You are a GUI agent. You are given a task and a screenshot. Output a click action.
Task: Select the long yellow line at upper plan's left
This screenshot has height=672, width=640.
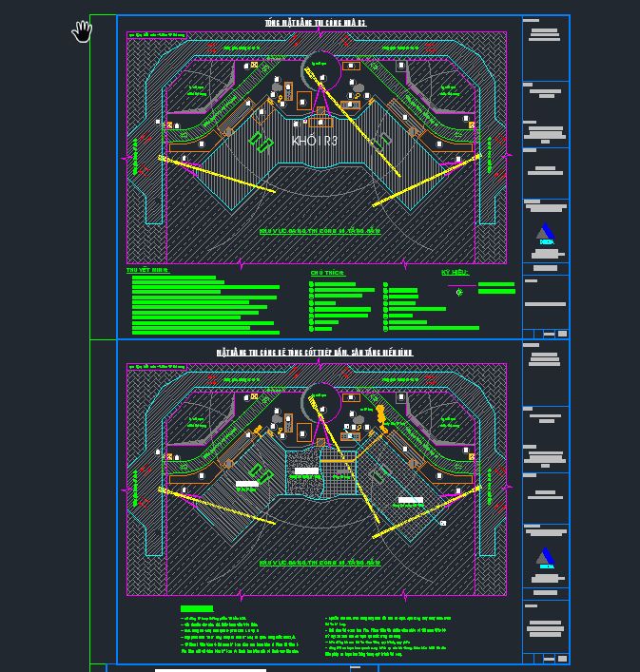coord(217,175)
